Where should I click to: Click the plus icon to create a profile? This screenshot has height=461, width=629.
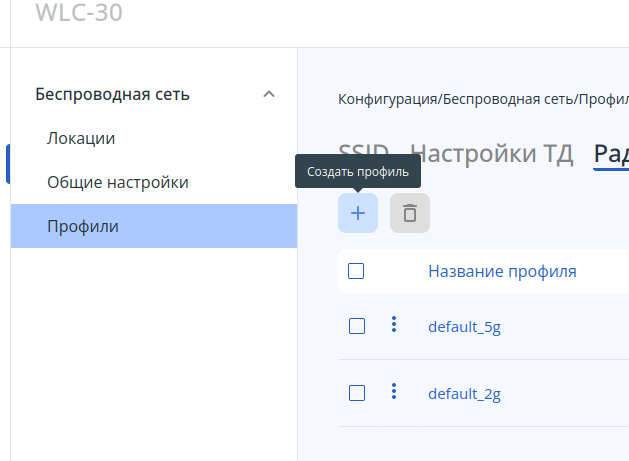358,213
